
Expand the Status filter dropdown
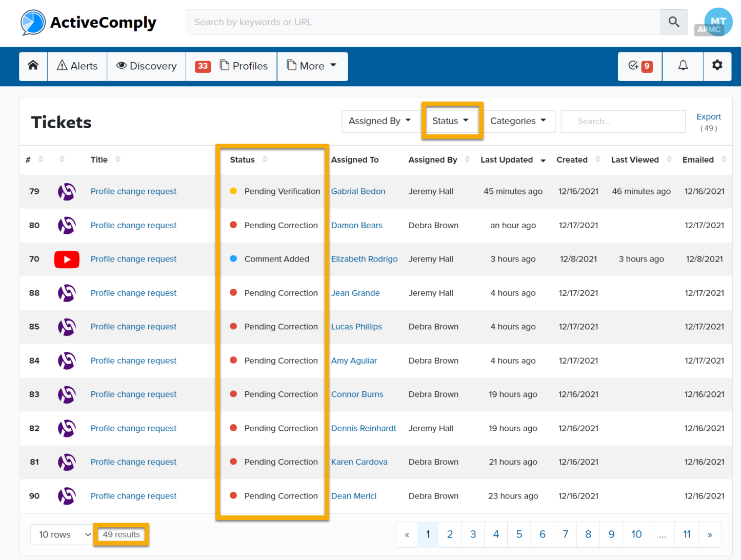pyautogui.click(x=450, y=121)
